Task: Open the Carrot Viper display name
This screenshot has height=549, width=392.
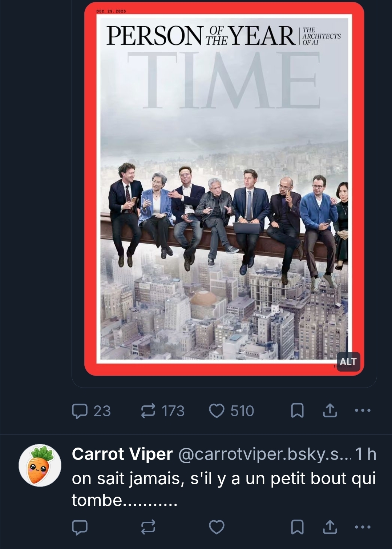Action: [122, 454]
